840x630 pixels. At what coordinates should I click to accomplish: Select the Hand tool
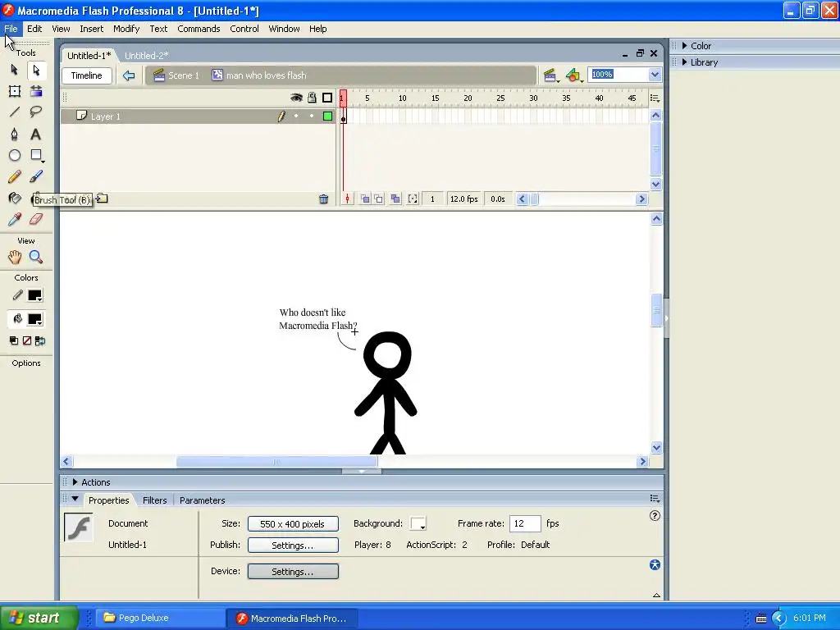pyautogui.click(x=15, y=257)
